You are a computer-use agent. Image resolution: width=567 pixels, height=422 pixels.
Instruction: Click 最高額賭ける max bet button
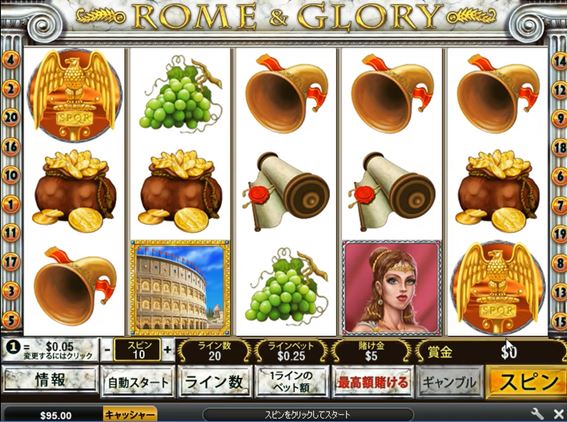click(372, 382)
